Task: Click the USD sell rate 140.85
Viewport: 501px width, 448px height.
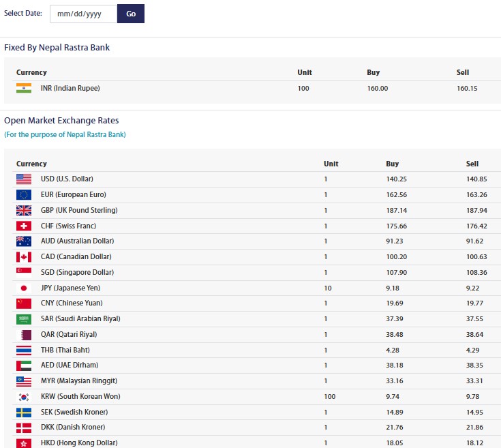Action: pyautogui.click(x=476, y=179)
